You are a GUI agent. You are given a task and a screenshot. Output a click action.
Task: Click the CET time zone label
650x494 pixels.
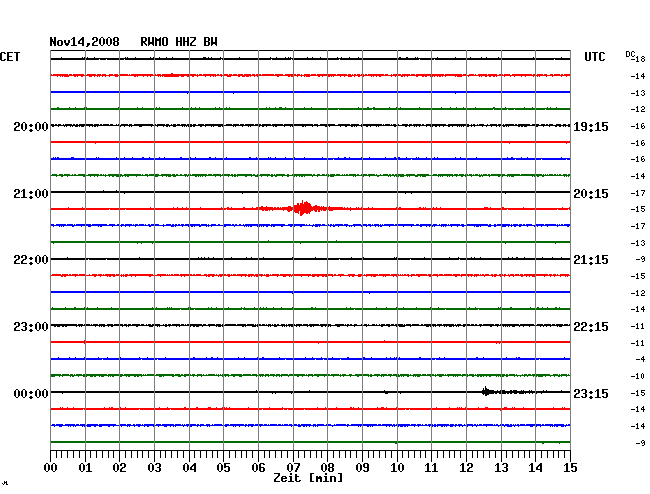[x=10, y=57]
